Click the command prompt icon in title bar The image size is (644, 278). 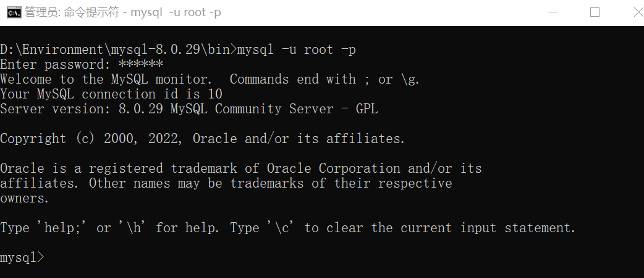coord(13,12)
